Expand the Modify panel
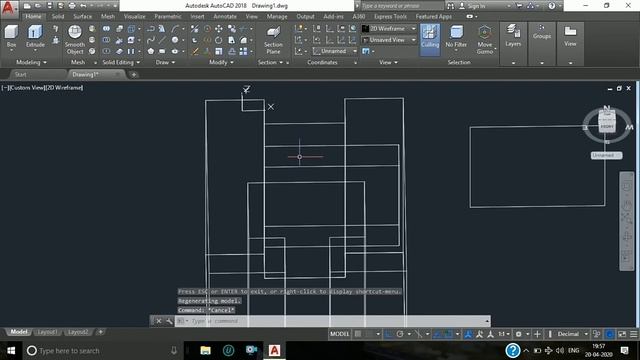 (x=221, y=62)
